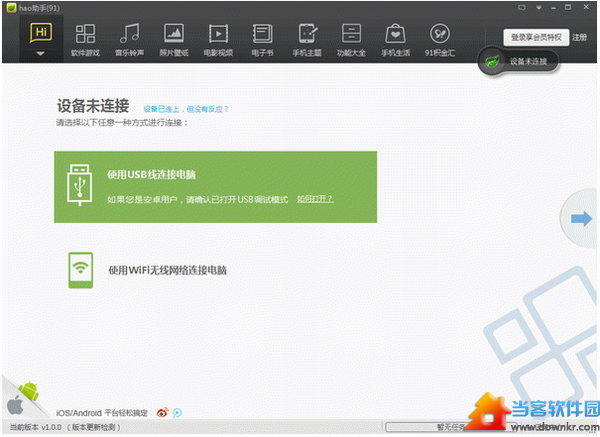The image size is (600, 437).
Task: Open 手机生活 section
Action: [x=395, y=41]
